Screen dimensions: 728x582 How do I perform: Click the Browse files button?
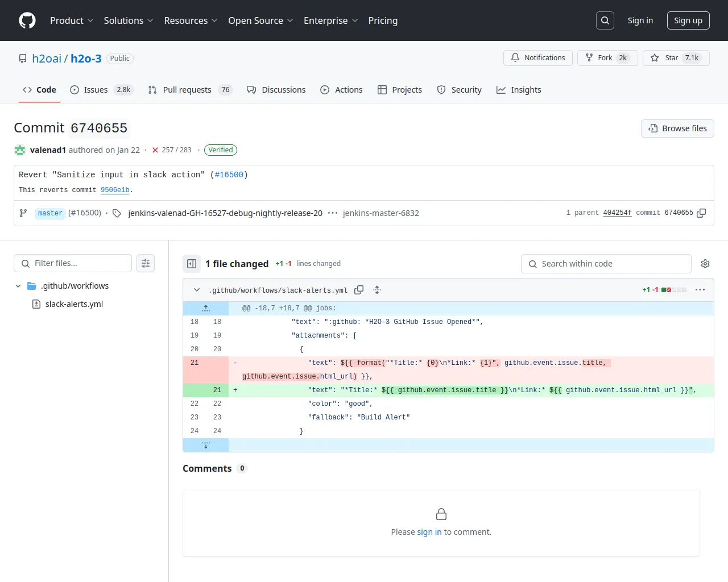[x=677, y=128]
